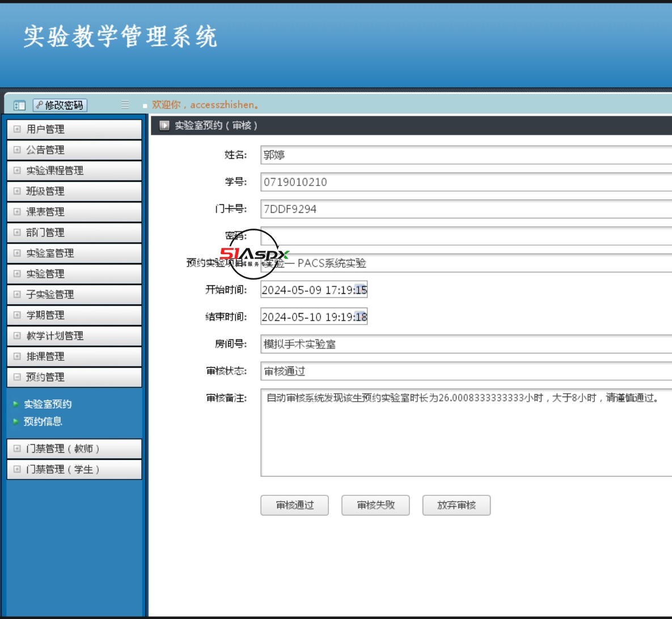Expand the 子实验管理 plus icon
672x619 pixels.
(17, 294)
